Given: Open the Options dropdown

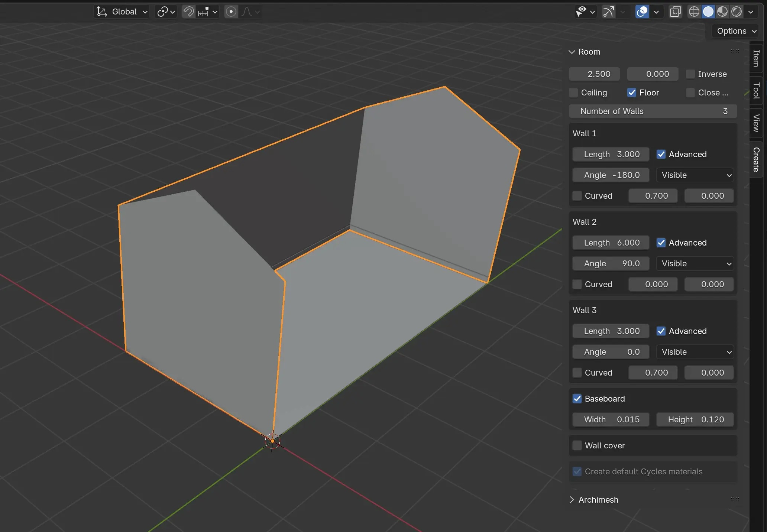Looking at the screenshot, I should tap(736, 31).
